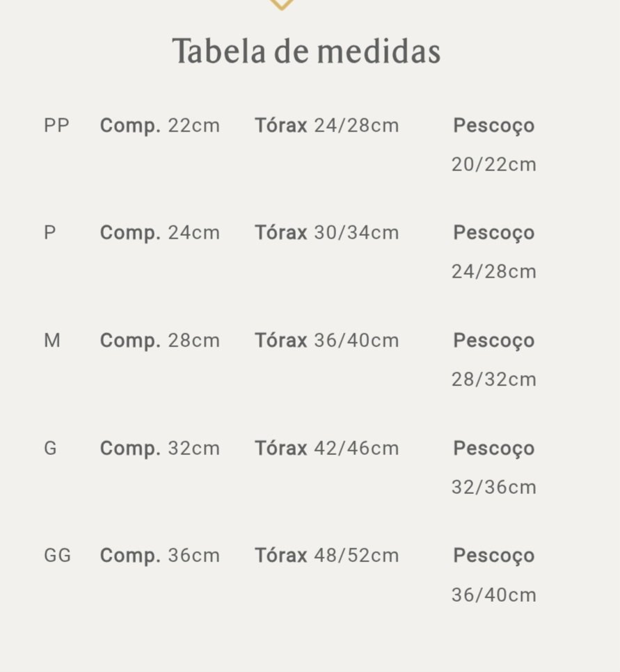Select the PP size label
The image size is (620, 672).
56,126
